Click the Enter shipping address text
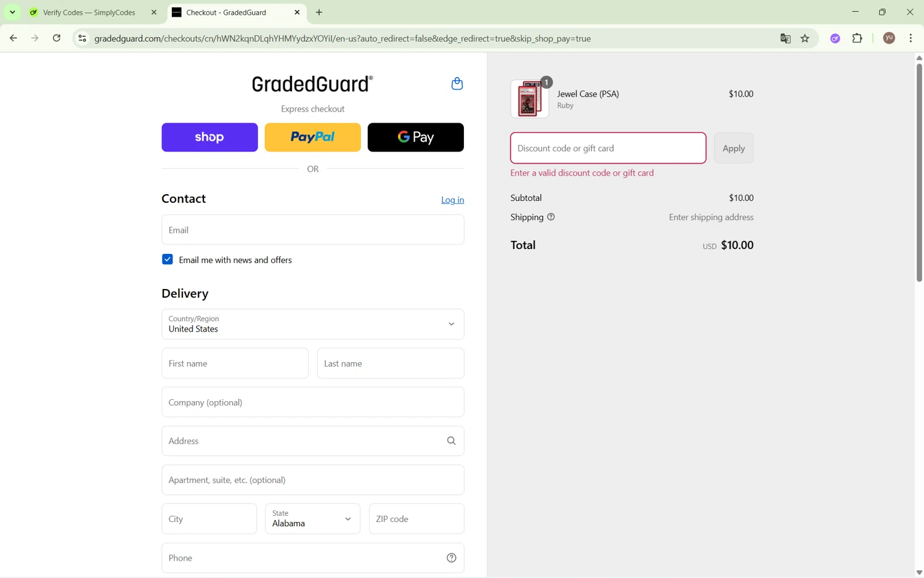924x578 pixels. tap(711, 217)
